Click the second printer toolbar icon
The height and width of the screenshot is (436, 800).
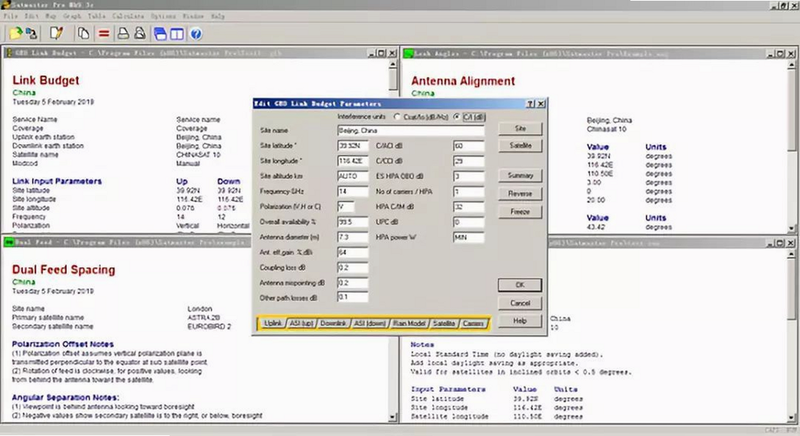pos(139,34)
